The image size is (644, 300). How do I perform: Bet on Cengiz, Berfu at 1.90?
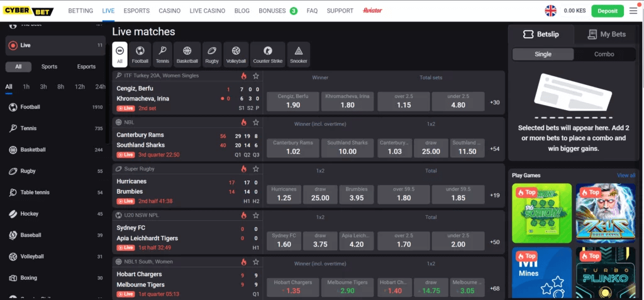pyautogui.click(x=293, y=101)
